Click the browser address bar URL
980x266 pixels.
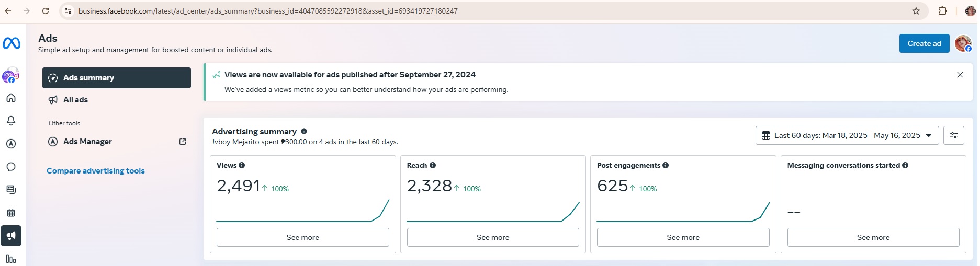point(268,11)
